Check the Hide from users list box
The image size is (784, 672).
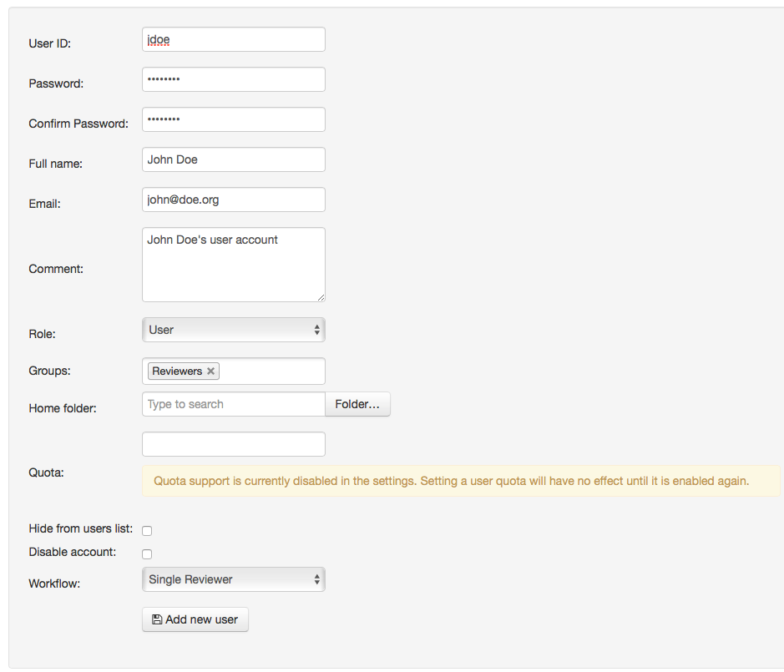[147, 530]
